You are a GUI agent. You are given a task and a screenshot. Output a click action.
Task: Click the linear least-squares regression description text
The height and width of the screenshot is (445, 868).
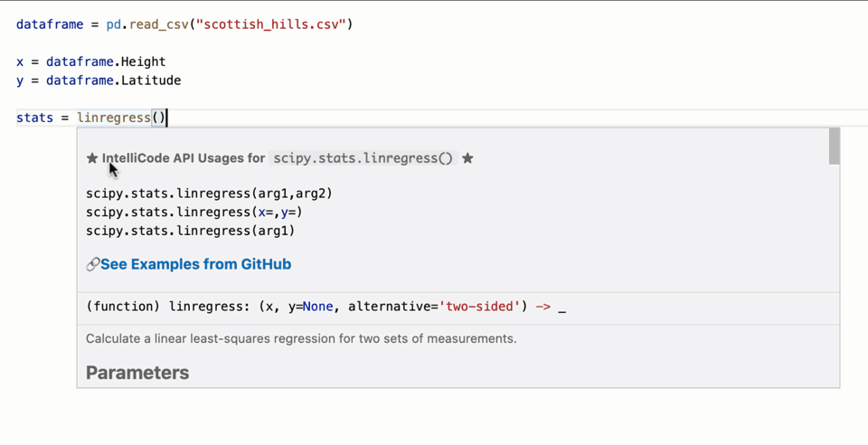pos(301,338)
